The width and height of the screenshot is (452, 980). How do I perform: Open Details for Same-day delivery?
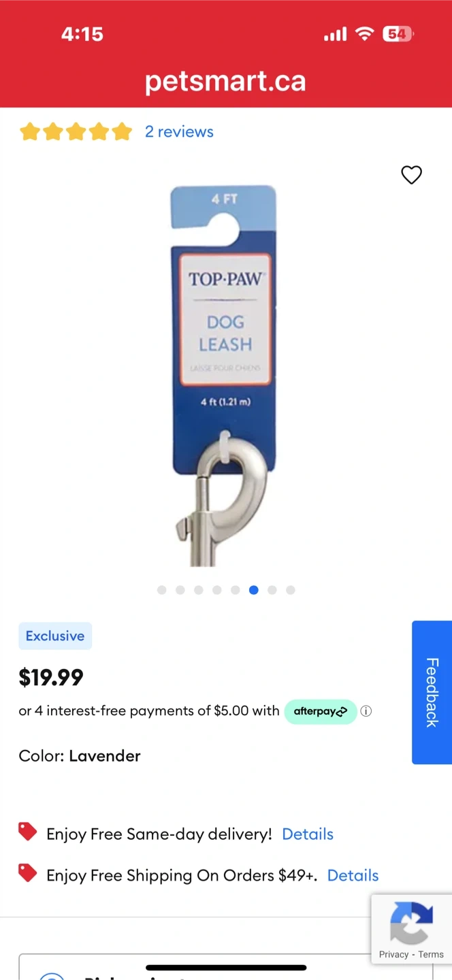(x=308, y=834)
